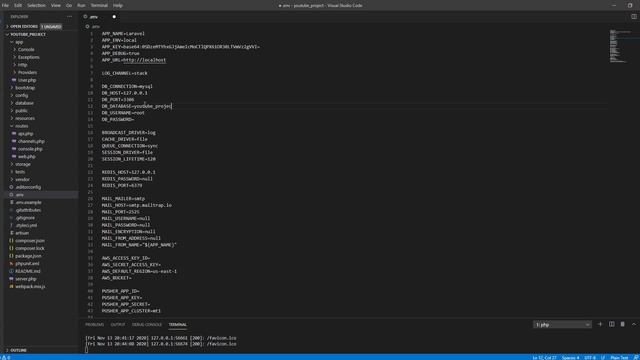Expand Open Editors section

tap(24, 27)
